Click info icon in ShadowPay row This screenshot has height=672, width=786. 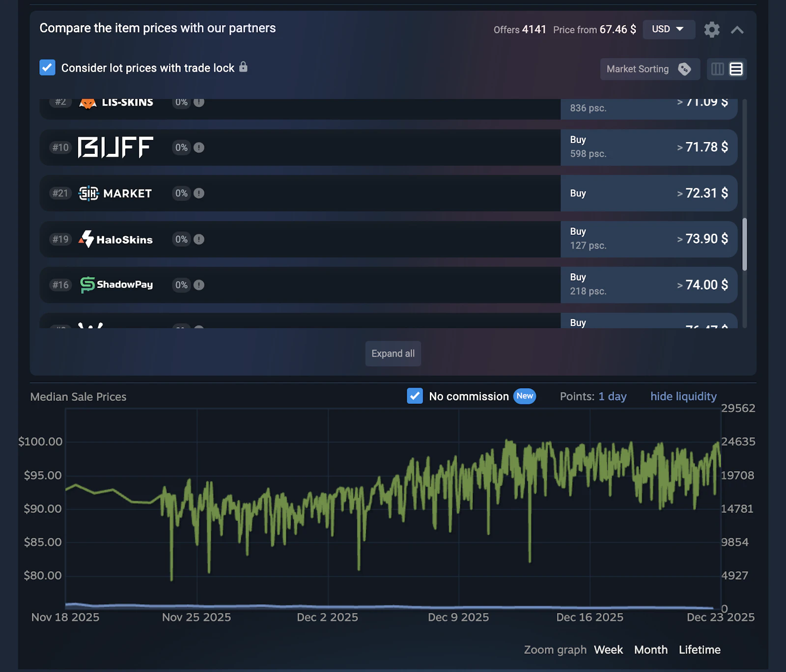click(x=199, y=285)
